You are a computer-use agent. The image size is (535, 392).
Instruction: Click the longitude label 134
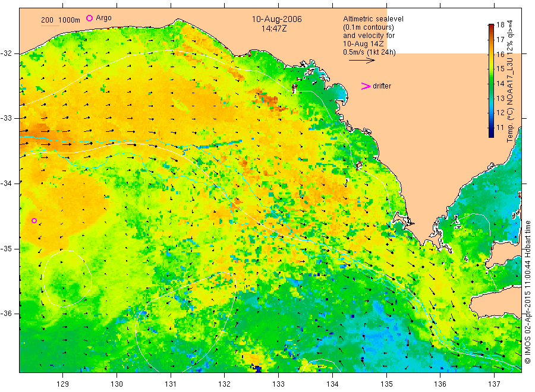[x=332, y=384]
